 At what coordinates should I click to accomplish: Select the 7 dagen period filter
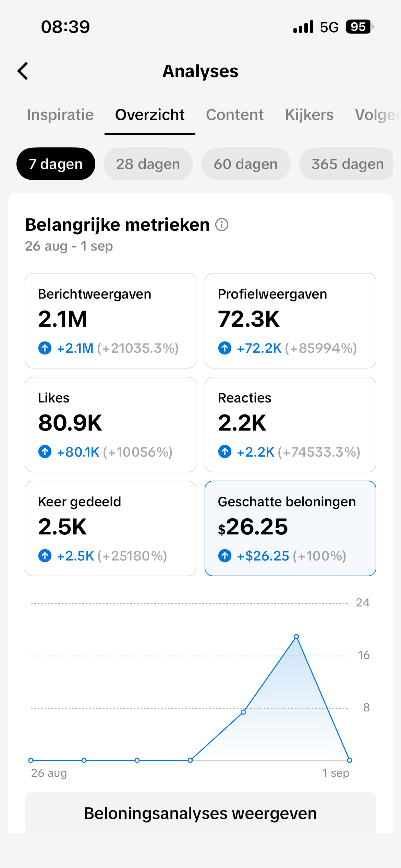[x=56, y=164]
